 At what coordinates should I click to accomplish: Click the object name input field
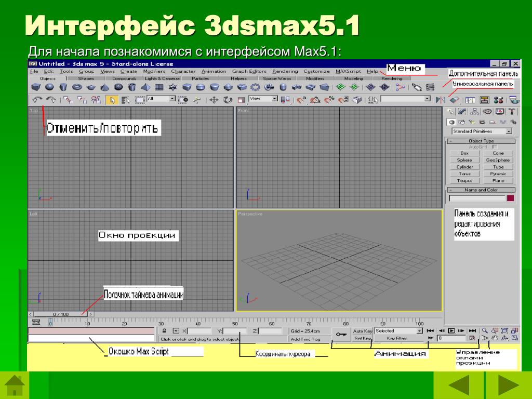tap(477, 198)
